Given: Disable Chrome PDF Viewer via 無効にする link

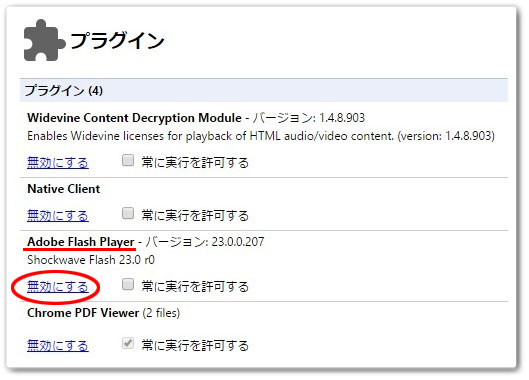Looking at the screenshot, I should (58, 345).
